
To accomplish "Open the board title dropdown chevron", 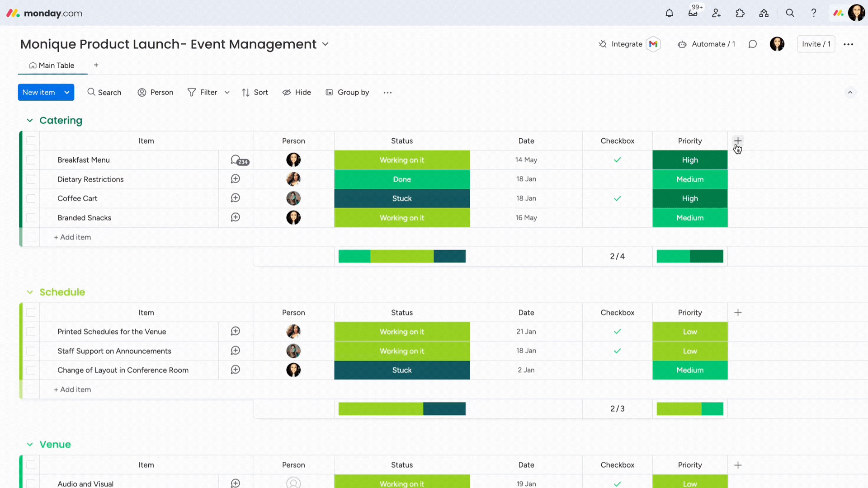I will coord(325,44).
